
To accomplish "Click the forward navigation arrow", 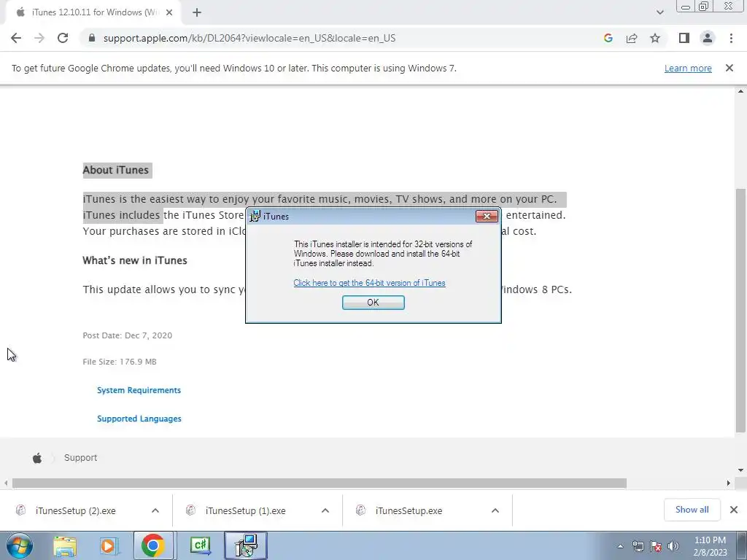I will coord(39,38).
